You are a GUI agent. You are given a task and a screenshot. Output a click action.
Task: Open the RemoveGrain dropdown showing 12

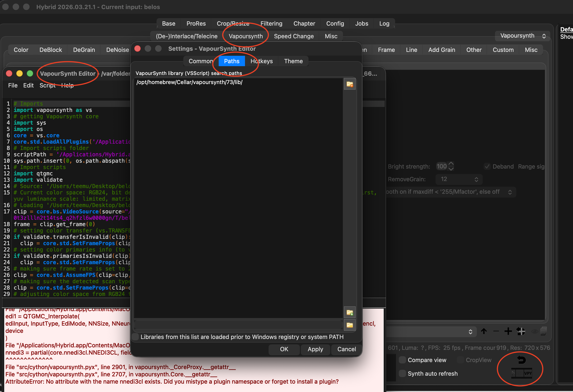pos(459,179)
